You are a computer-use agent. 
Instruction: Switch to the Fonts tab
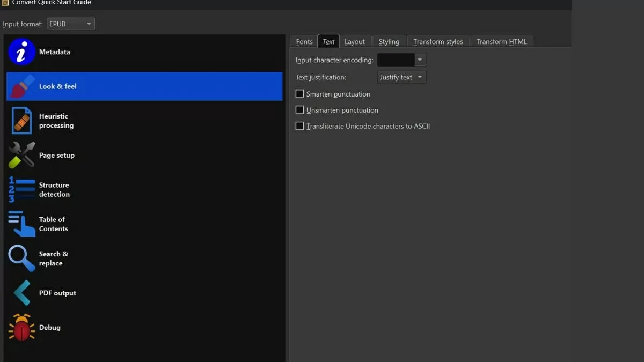(304, 42)
